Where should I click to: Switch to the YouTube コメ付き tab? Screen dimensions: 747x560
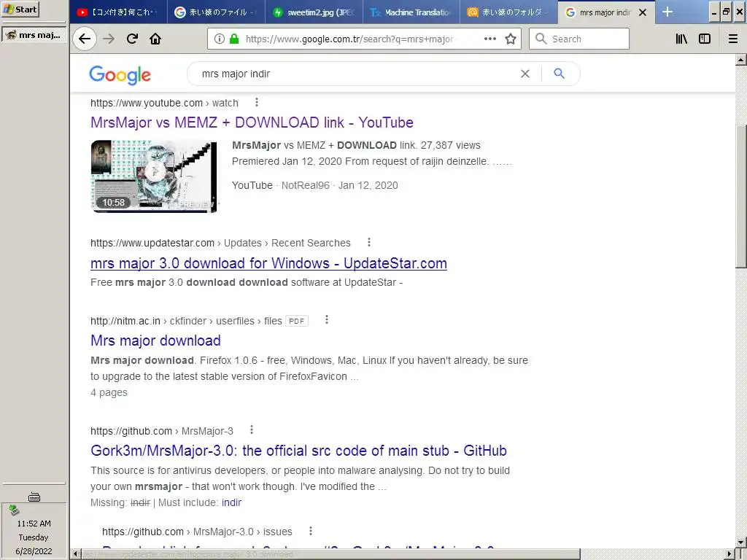coord(118,12)
